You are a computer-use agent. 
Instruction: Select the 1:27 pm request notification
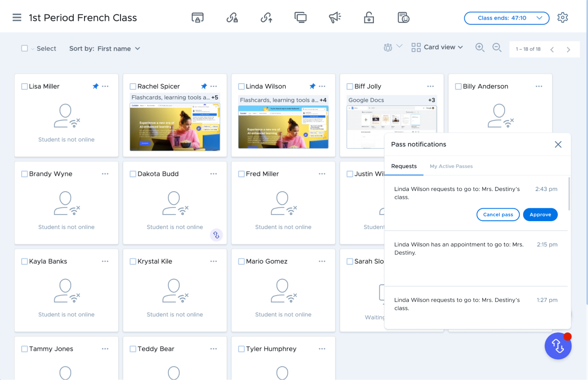(476, 308)
